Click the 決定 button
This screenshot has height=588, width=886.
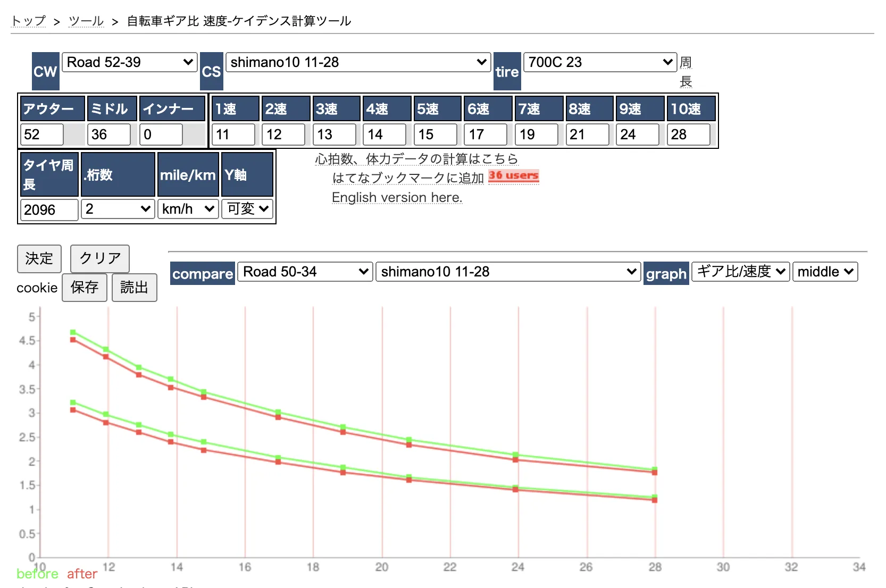pos(39,259)
